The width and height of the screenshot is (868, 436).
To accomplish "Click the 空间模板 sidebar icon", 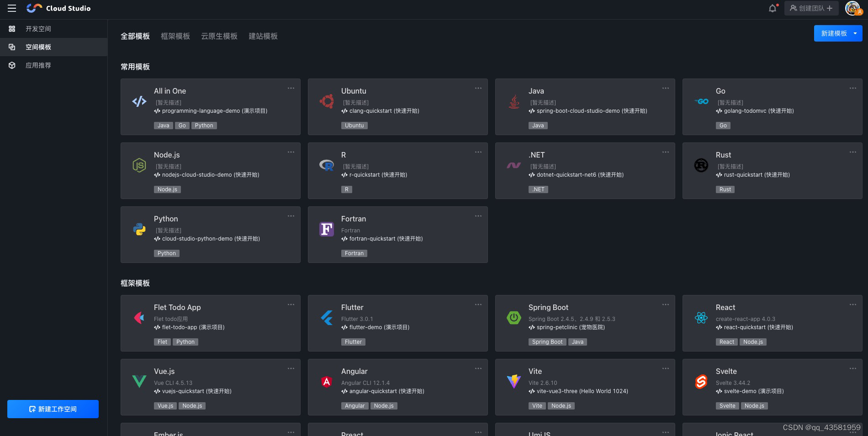I will pyautogui.click(x=12, y=47).
